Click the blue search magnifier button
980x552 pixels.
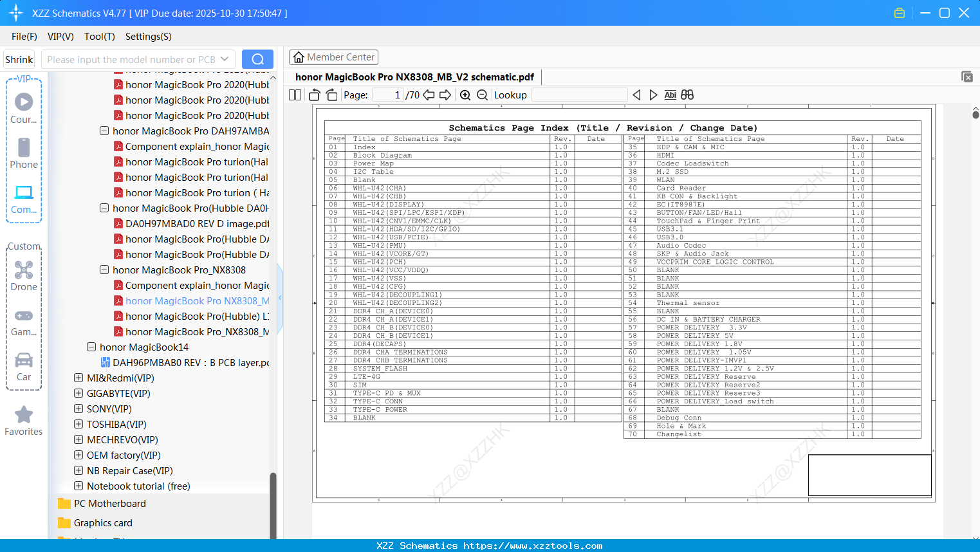[x=257, y=59]
